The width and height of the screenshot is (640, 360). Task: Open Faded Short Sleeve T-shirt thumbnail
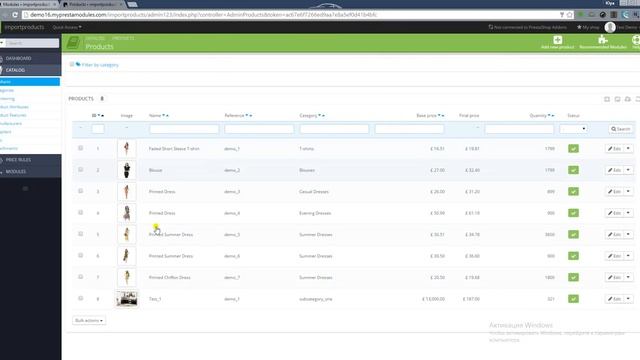pos(127,149)
